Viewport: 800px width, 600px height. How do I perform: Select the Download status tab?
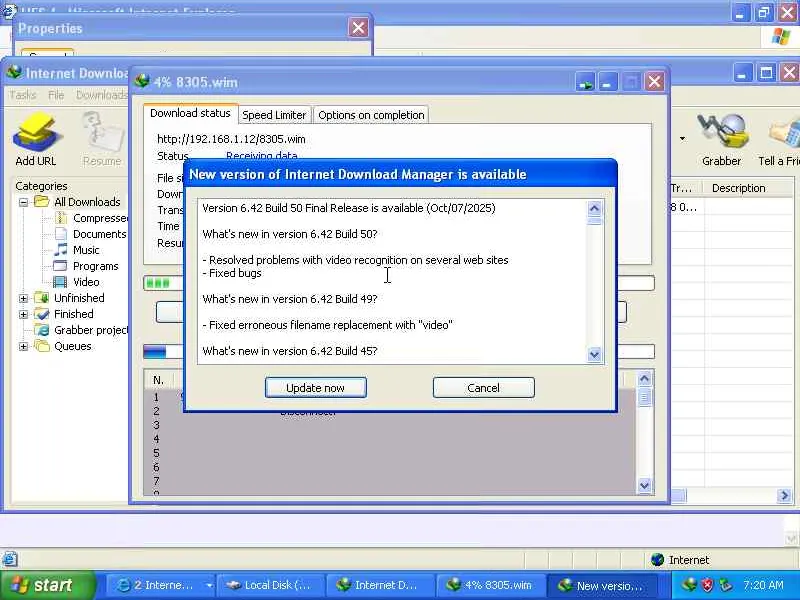[x=190, y=113]
